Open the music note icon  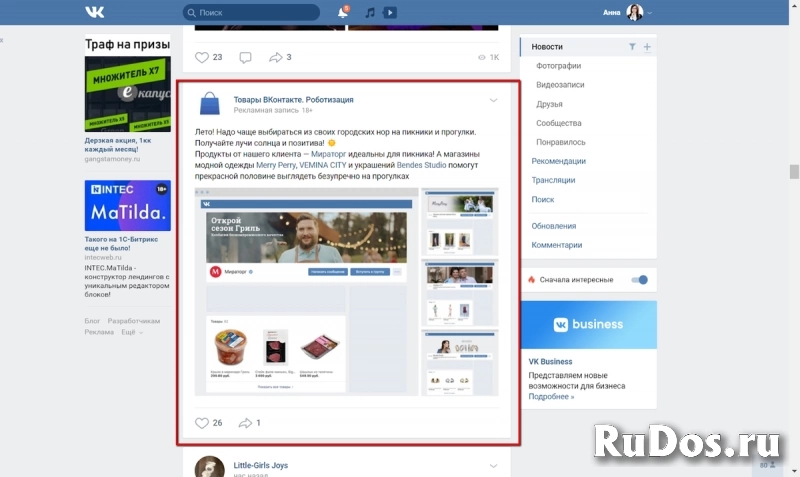(370, 12)
